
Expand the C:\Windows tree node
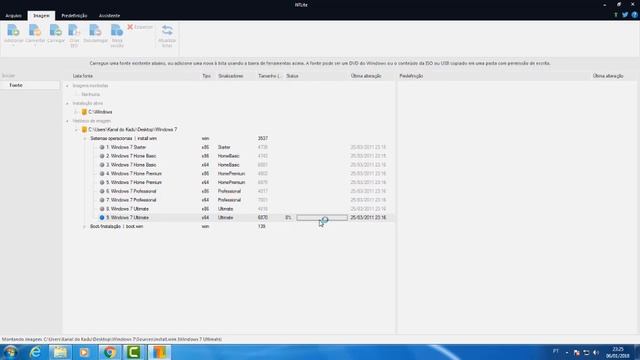[x=76, y=112]
